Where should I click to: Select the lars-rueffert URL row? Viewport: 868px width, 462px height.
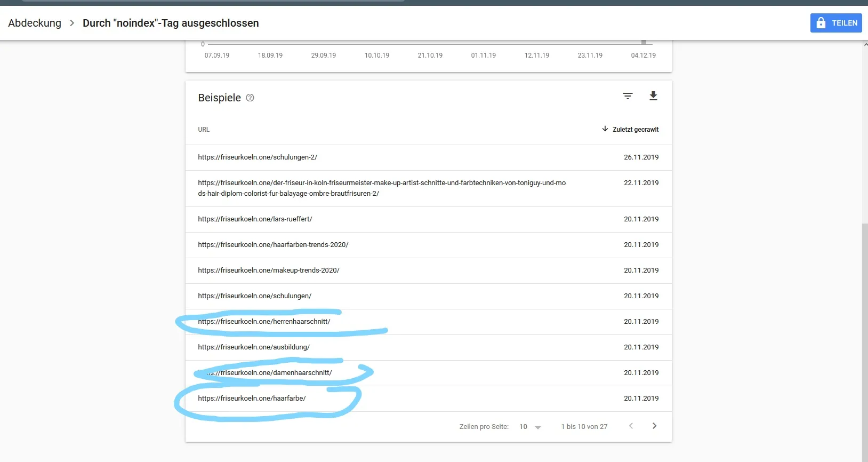pyautogui.click(x=428, y=219)
